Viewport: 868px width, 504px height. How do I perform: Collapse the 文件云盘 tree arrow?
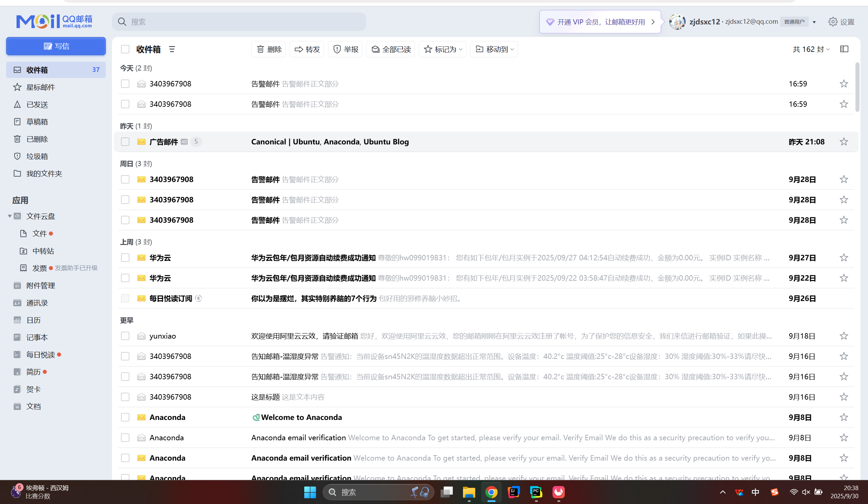click(x=9, y=216)
